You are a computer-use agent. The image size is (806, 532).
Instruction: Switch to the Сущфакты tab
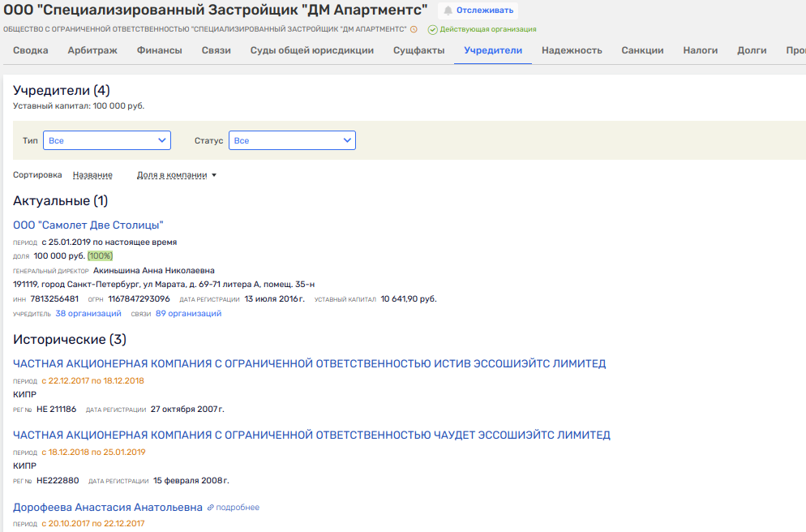(x=419, y=50)
